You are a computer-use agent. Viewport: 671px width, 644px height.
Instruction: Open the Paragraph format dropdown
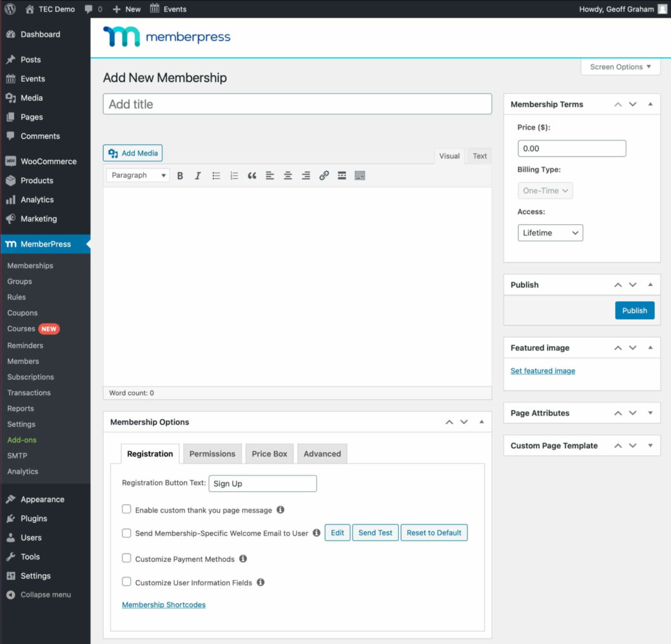pos(138,175)
